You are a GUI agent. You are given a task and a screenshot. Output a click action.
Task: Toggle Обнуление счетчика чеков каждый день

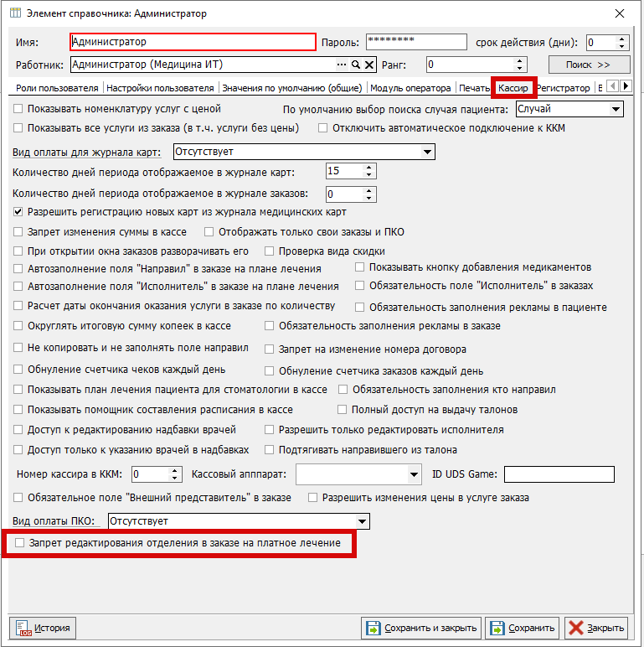click(18, 370)
